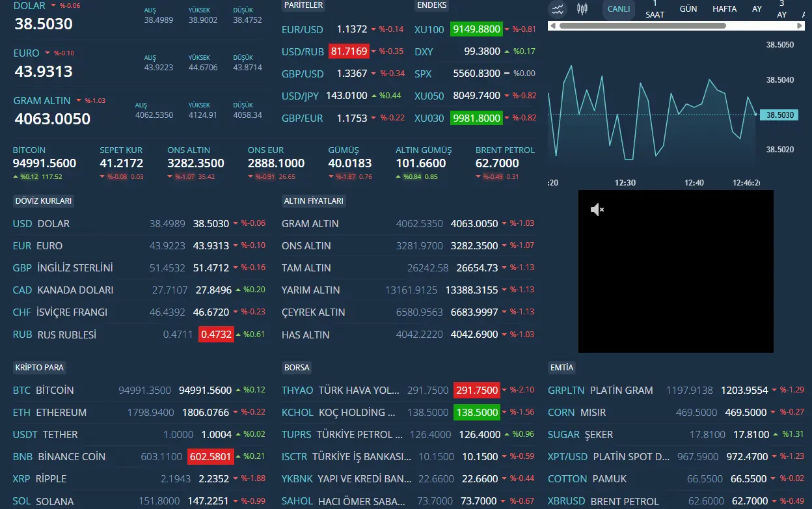Open ÇEYREK ALTIN row
Viewport: 812px width, 509px height.
click(x=408, y=312)
